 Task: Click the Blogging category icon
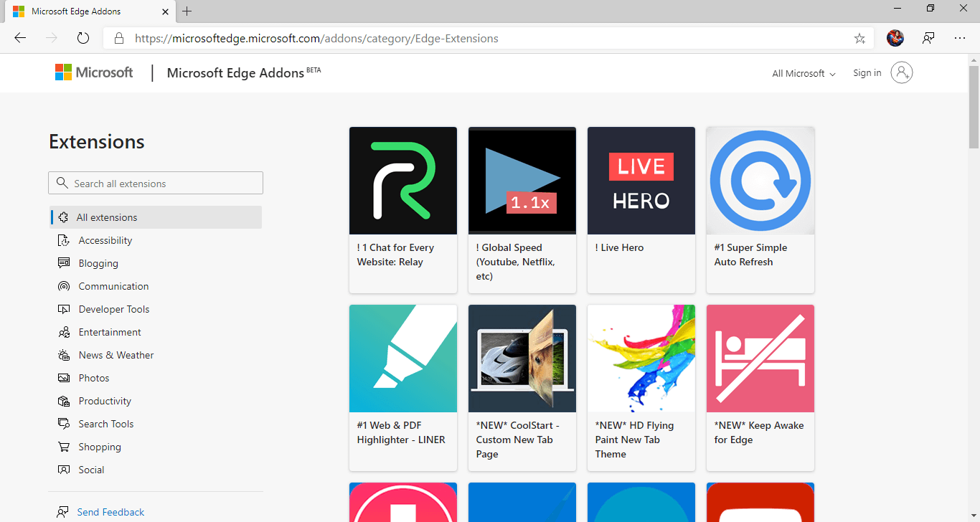64,263
